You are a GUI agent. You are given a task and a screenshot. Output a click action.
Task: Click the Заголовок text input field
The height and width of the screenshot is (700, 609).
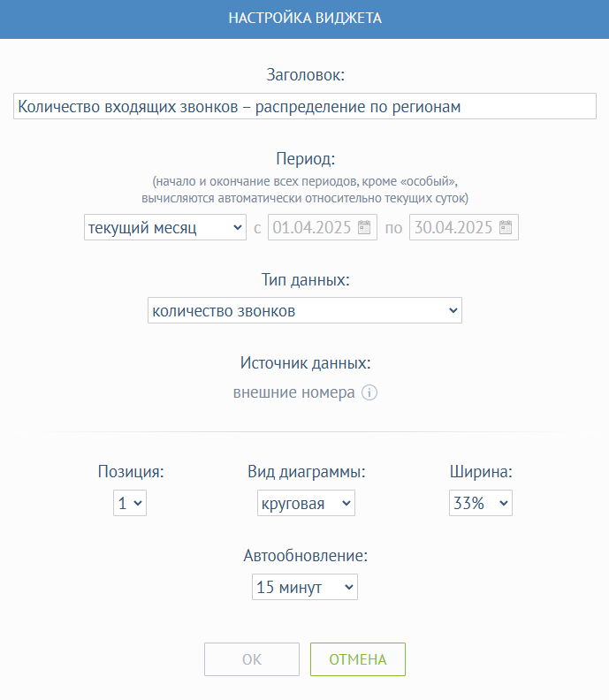305,106
